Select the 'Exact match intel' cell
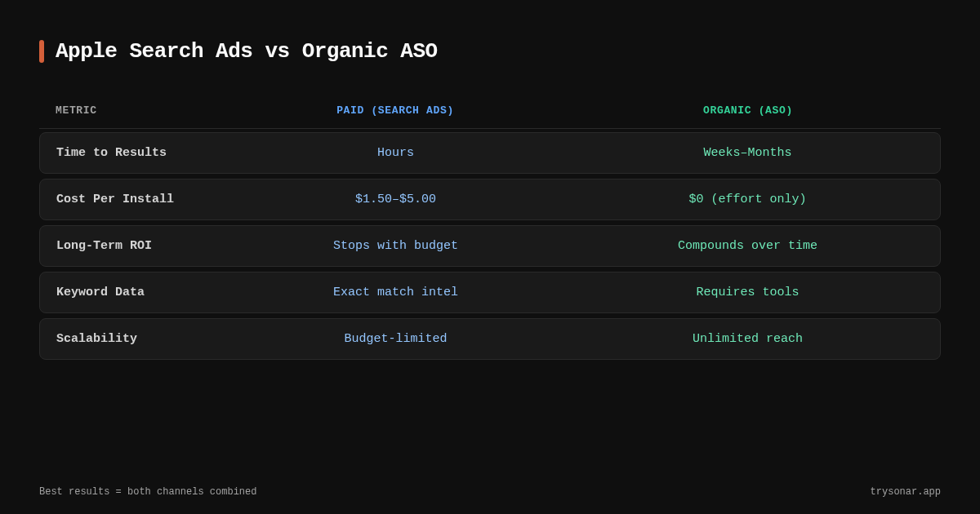The width and height of the screenshot is (980, 514). 395,292
